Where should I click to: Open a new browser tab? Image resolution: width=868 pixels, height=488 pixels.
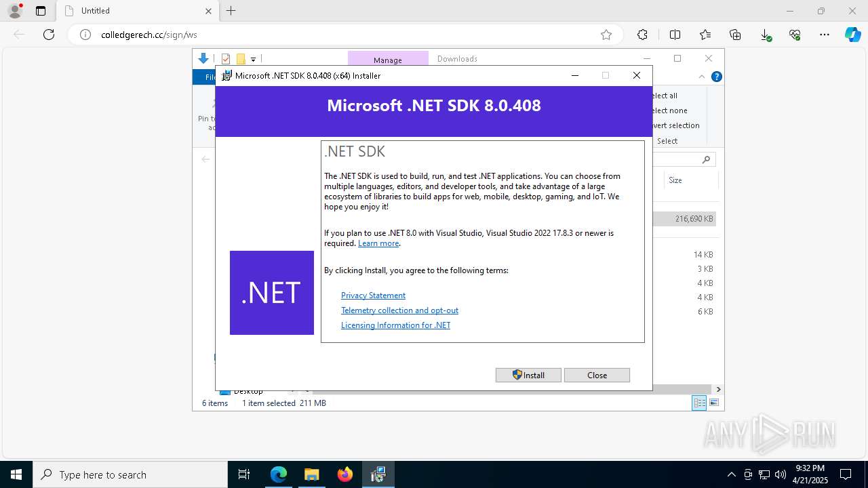[x=231, y=11]
